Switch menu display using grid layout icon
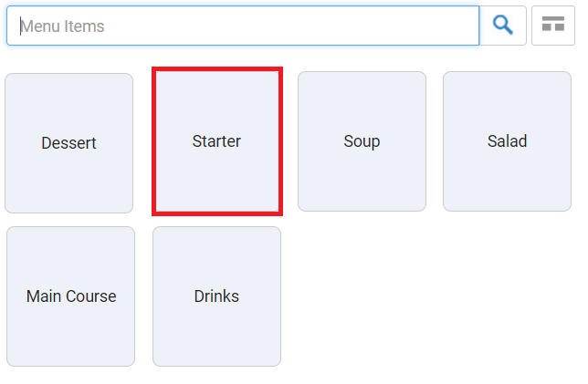This screenshot has width=588, height=384. (x=553, y=26)
